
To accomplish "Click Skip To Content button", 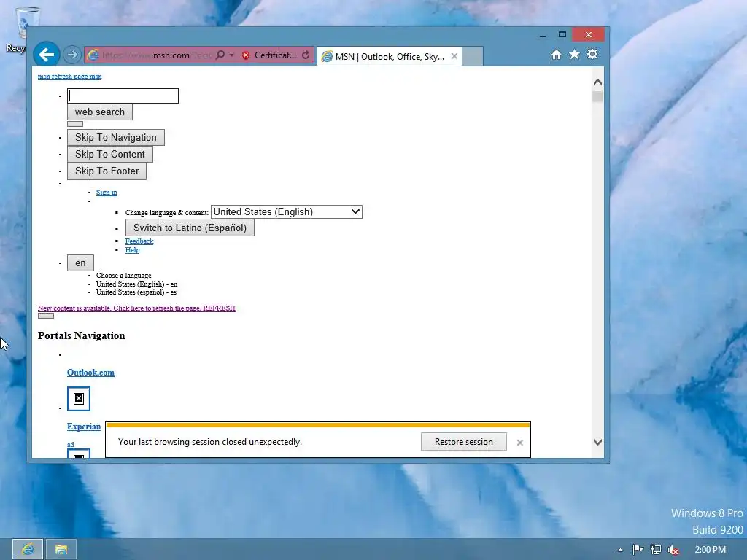I will 110,155.
